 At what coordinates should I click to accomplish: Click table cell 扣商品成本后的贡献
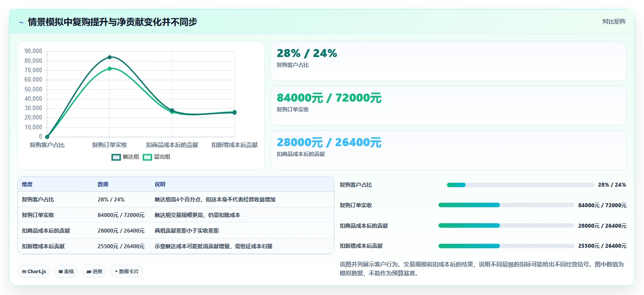point(46,231)
